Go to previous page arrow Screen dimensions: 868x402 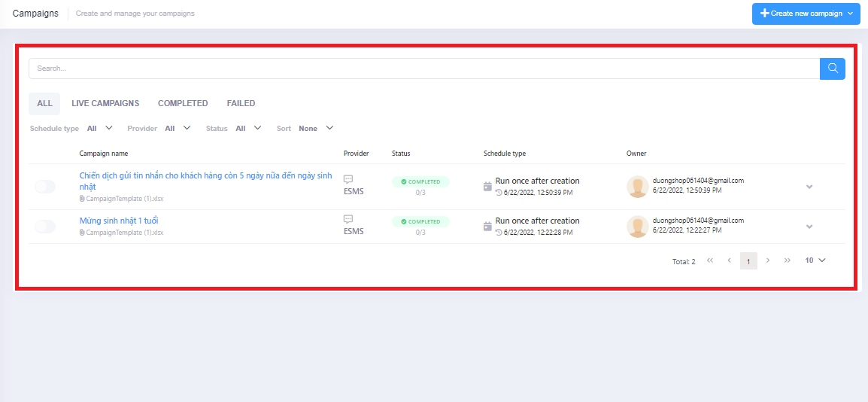pyautogui.click(x=729, y=260)
